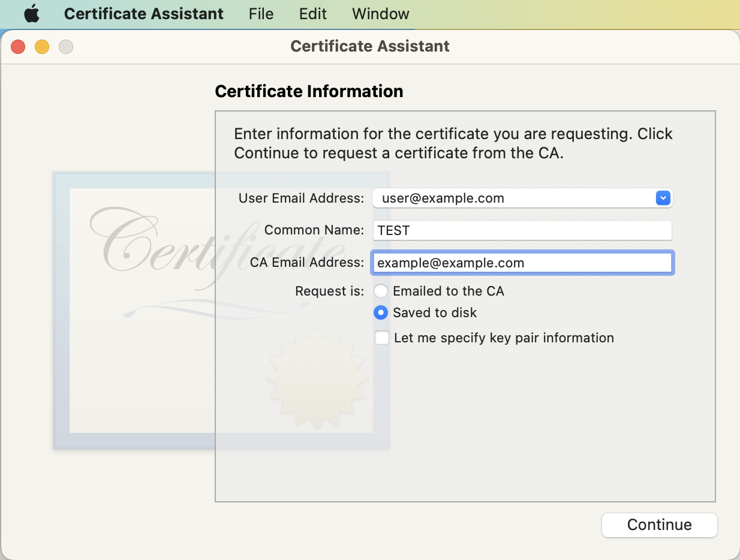740x560 pixels.
Task: Click the 'CA Email Address:' label
Action: (307, 263)
